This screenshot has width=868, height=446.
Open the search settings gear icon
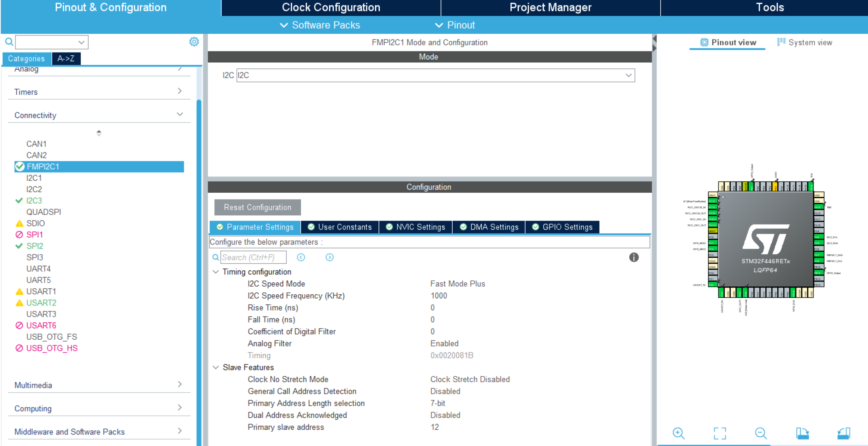194,41
